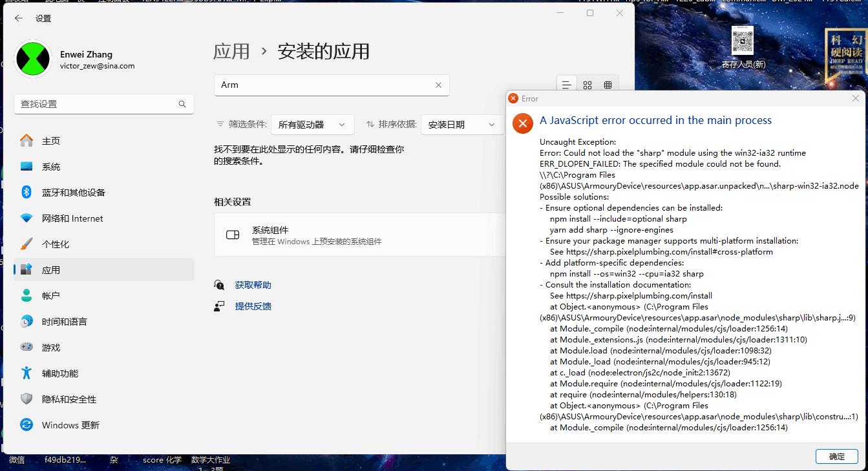The image size is (868, 471).
Task: Clear the Arm search text
Action: pyautogui.click(x=438, y=85)
